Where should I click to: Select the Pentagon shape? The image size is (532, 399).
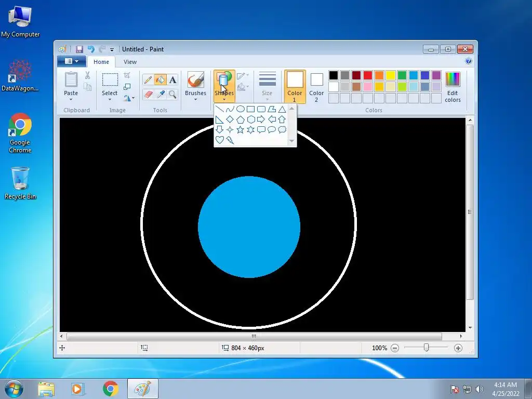240,119
